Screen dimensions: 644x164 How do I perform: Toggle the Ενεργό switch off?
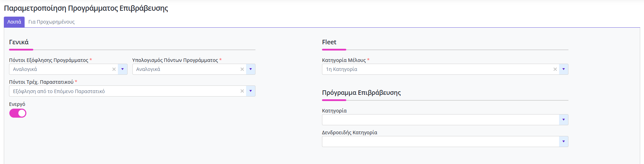18,113
